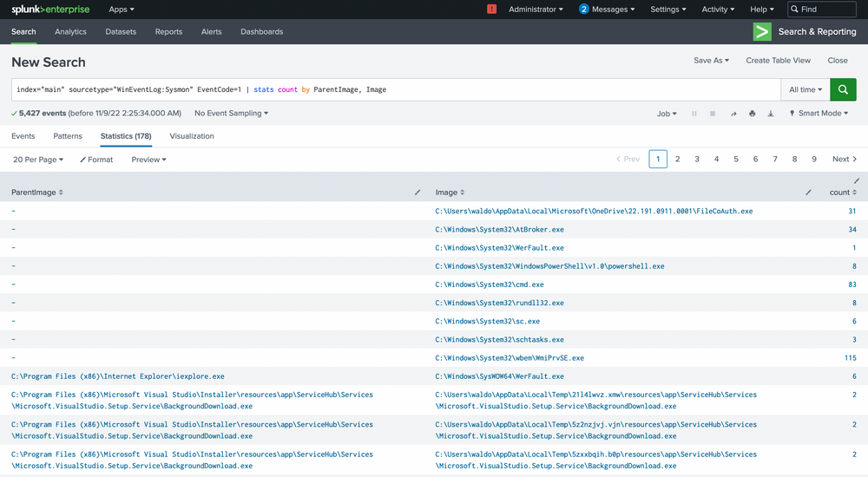Viewport: 868px width, 477px height.
Task: Expand the Smart Mode dropdown
Action: [x=819, y=114]
